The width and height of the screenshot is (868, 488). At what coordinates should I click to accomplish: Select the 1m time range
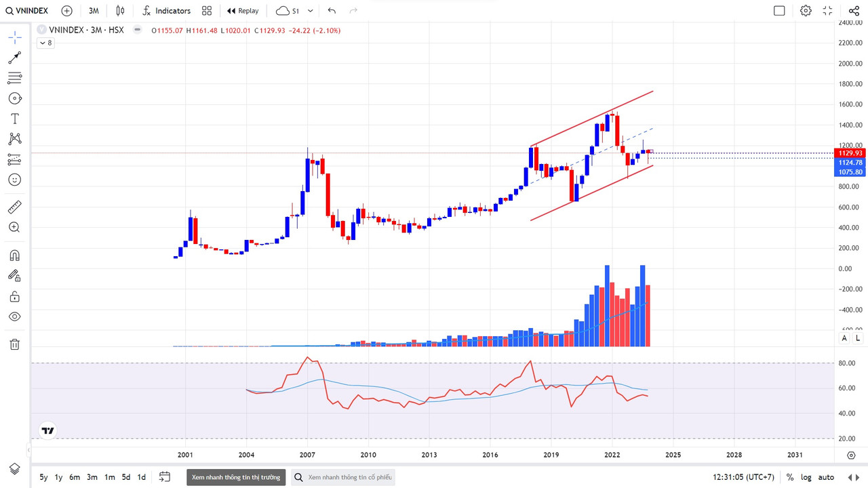click(x=109, y=477)
